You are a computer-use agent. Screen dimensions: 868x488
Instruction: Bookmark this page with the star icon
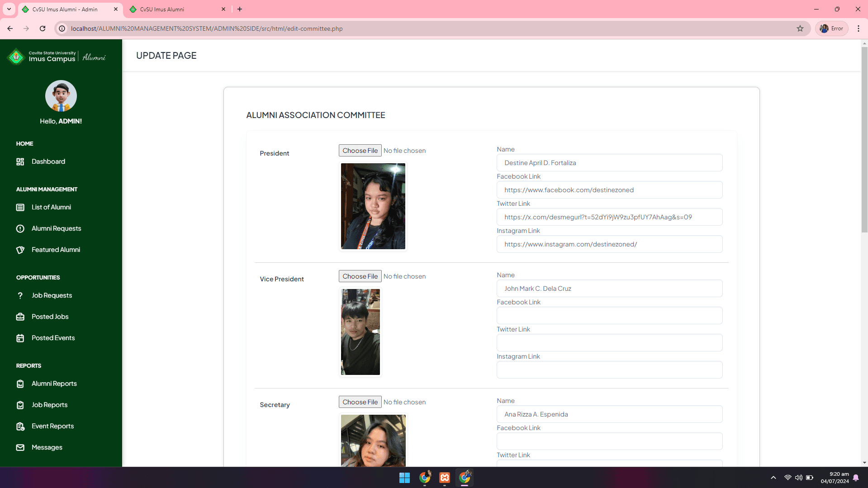tap(800, 28)
